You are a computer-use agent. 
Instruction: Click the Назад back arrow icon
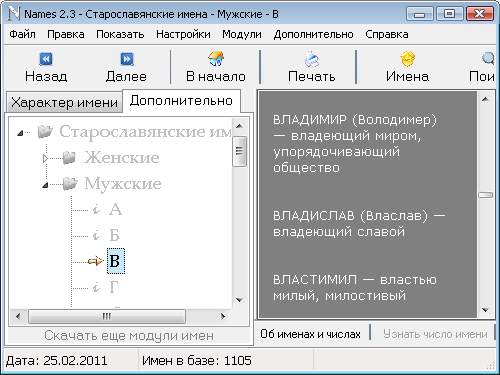(46, 59)
